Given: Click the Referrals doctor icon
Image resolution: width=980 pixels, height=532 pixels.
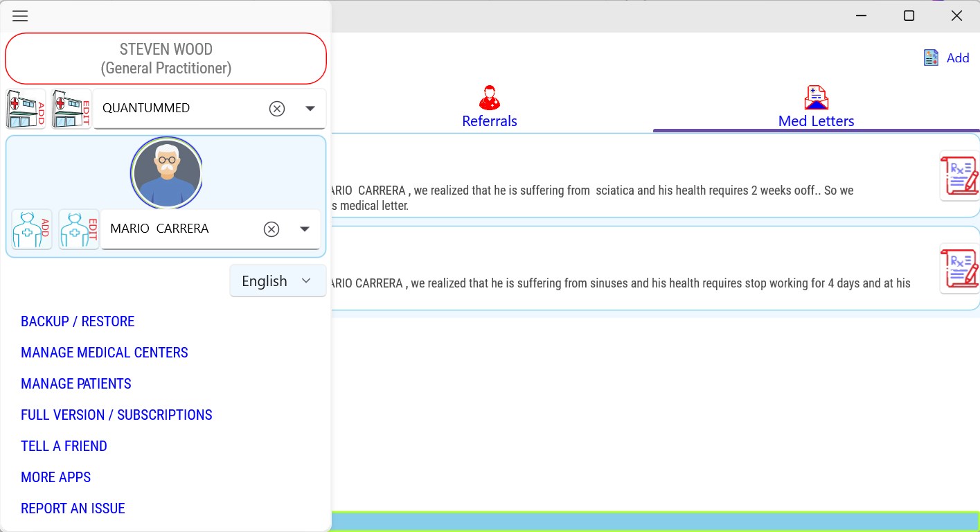Looking at the screenshot, I should tap(490, 97).
